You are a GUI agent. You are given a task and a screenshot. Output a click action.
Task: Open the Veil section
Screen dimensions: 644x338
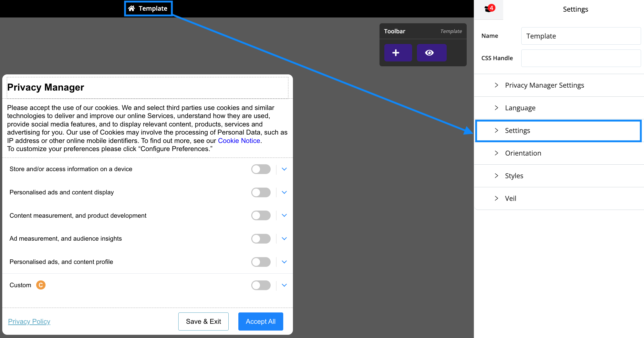point(510,198)
